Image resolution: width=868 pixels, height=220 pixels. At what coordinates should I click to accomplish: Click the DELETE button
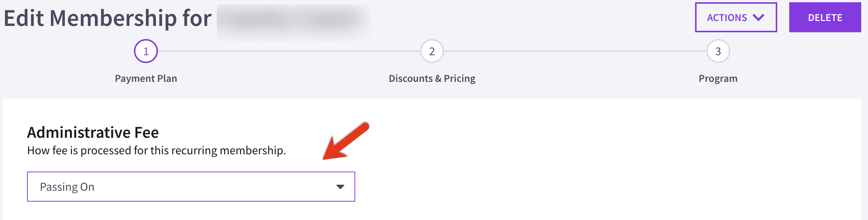(x=825, y=17)
